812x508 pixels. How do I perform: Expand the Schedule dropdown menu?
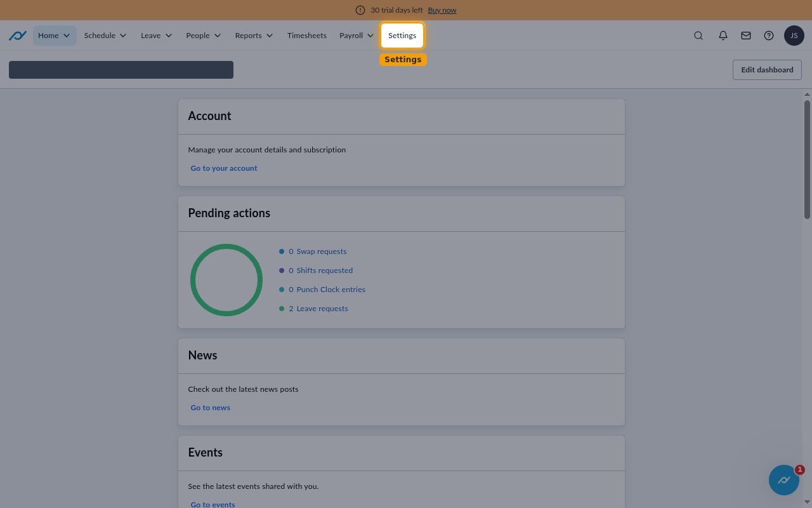pos(105,36)
